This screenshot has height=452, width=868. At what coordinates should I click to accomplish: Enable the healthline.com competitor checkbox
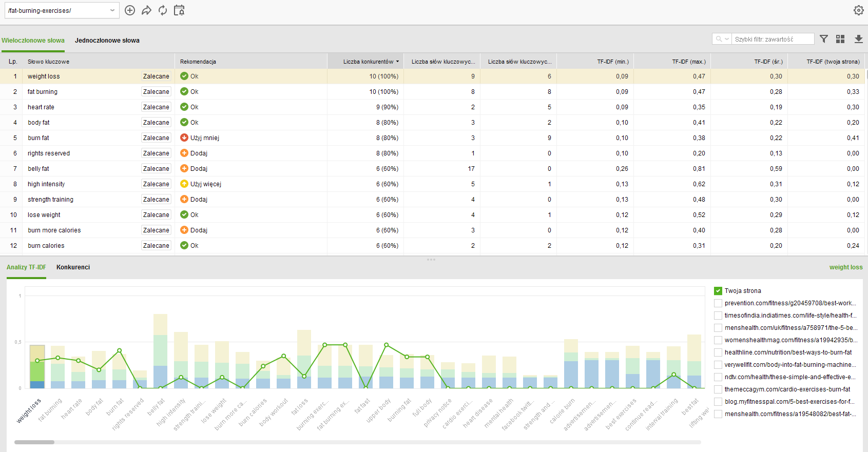[718, 352]
